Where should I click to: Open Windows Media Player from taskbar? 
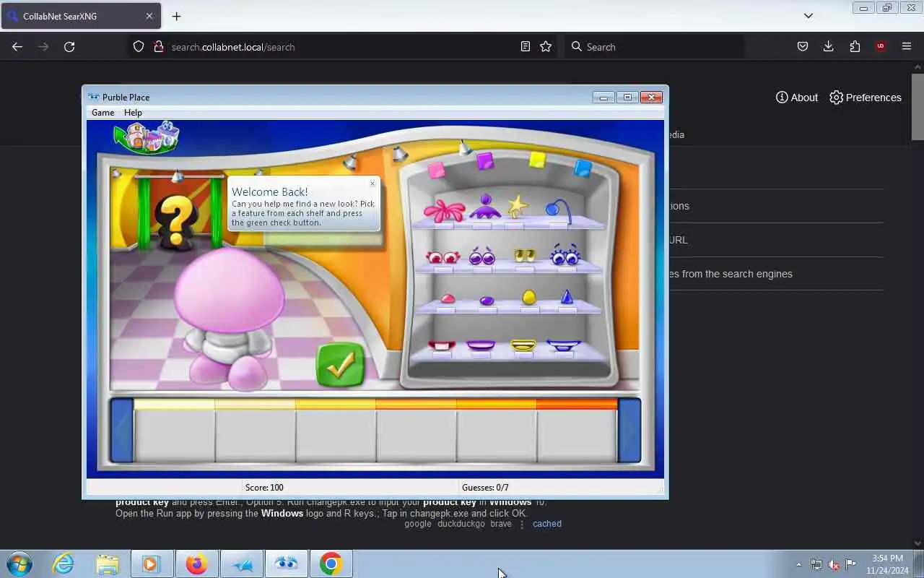[152, 564]
